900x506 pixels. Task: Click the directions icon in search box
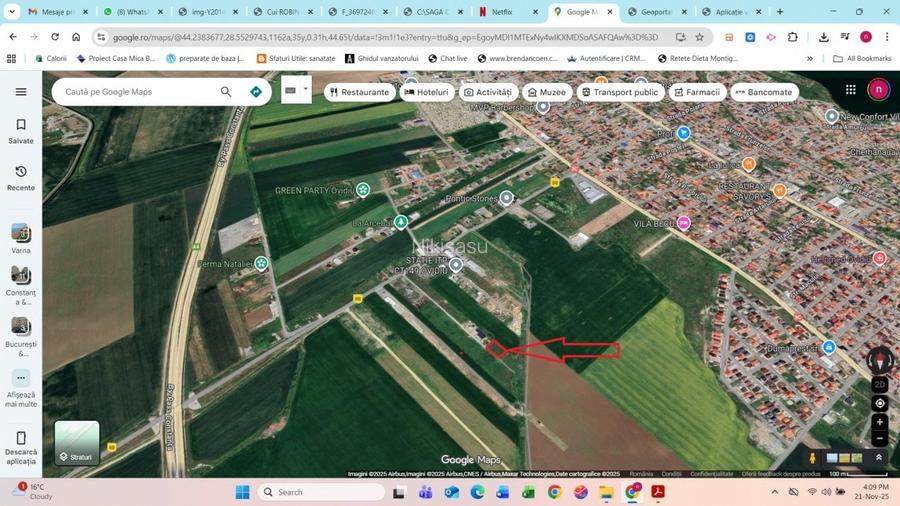pos(256,92)
